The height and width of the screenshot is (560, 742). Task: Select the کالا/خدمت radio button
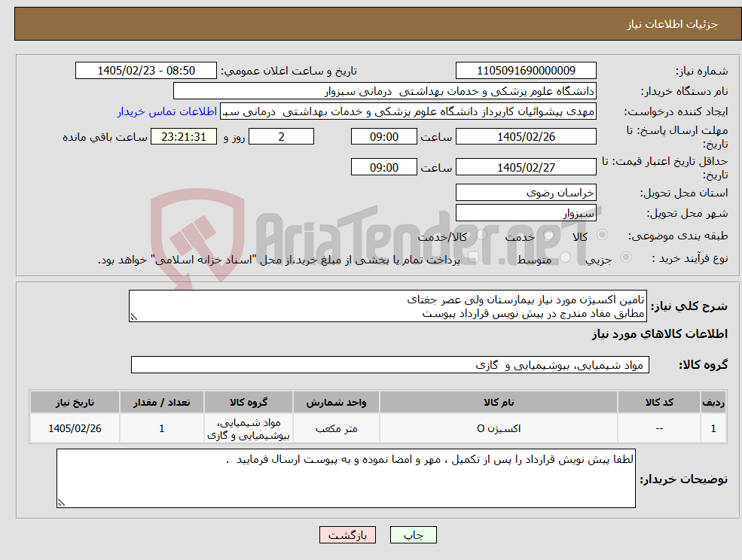pos(481,235)
